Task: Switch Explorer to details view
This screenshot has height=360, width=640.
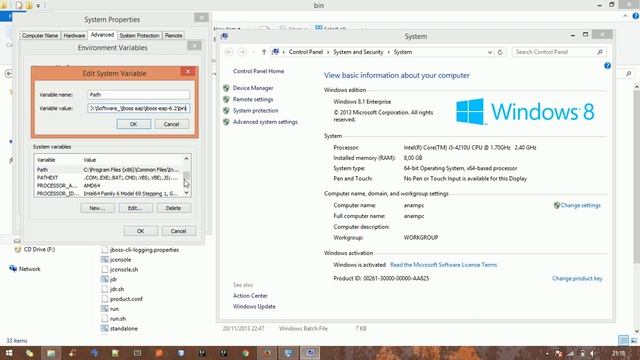Action: pos(623,340)
